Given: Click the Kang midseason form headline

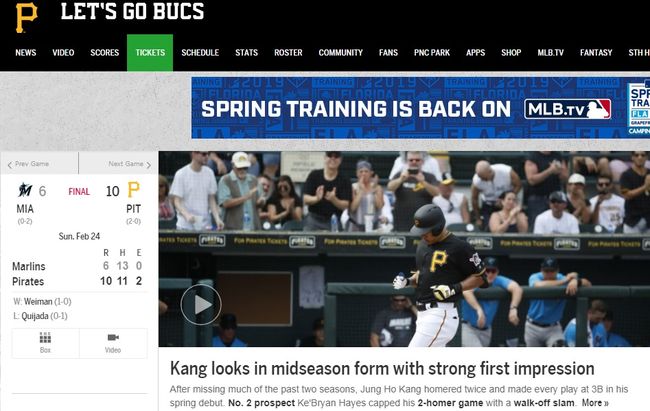Looking at the screenshot, I should pos(382,368).
